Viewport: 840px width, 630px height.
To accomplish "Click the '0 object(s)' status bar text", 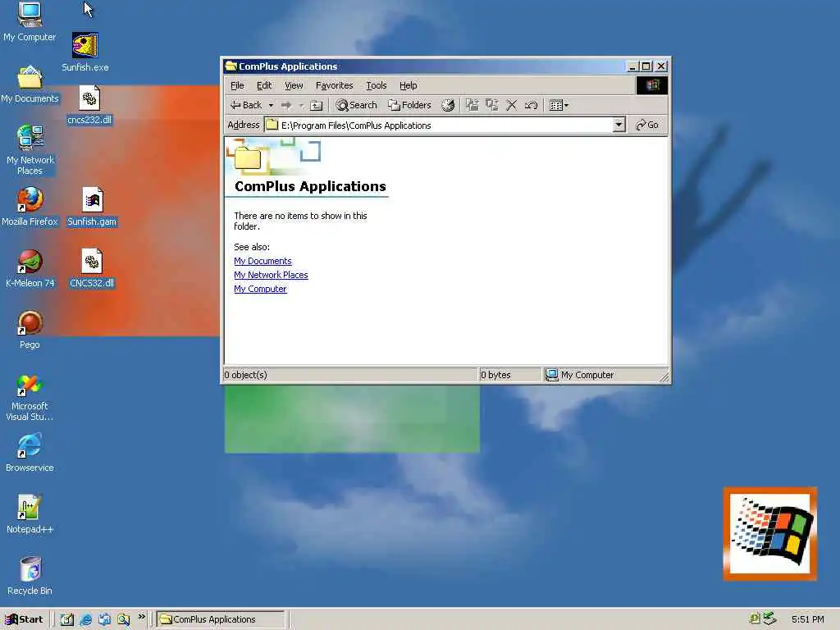I will coord(245,375).
